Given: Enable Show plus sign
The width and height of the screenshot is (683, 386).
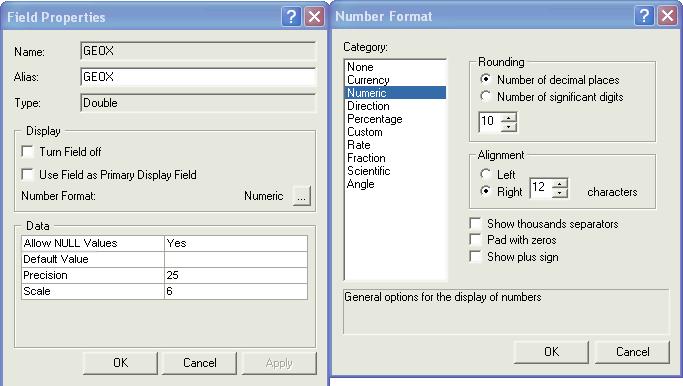Looking at the screenshot, I should click(476, 257).
